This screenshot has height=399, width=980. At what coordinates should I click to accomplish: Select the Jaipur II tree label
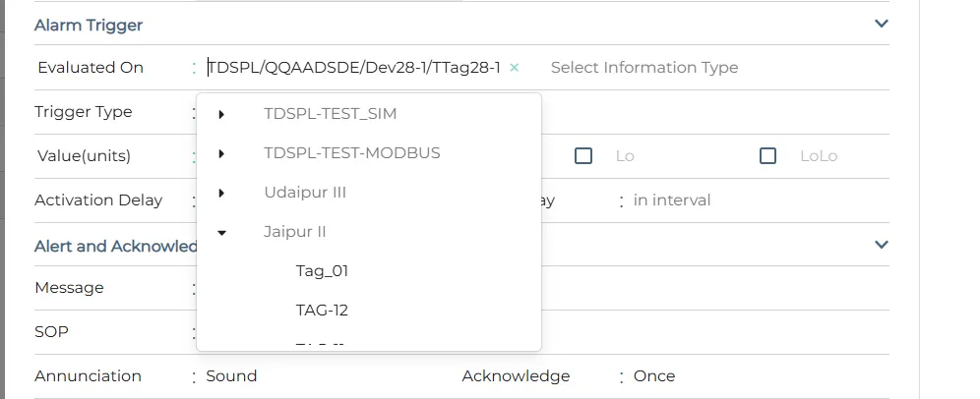(x=294, y=232)
